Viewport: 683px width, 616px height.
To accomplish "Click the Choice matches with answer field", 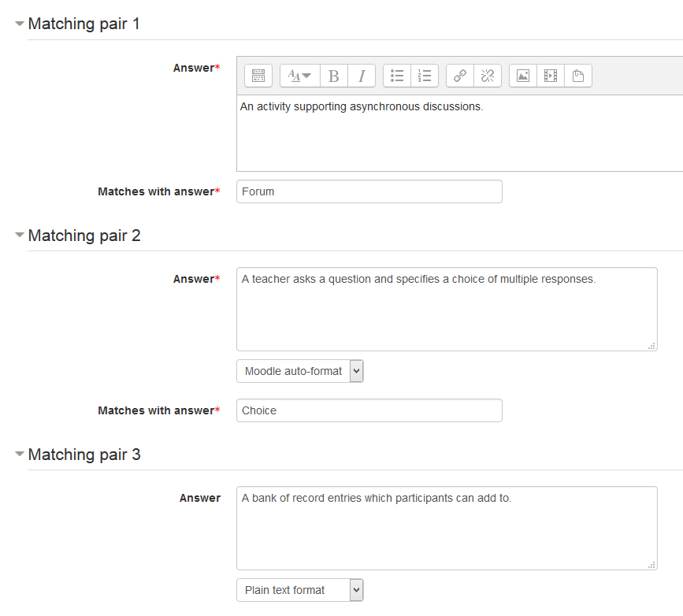I will (369, 410).
